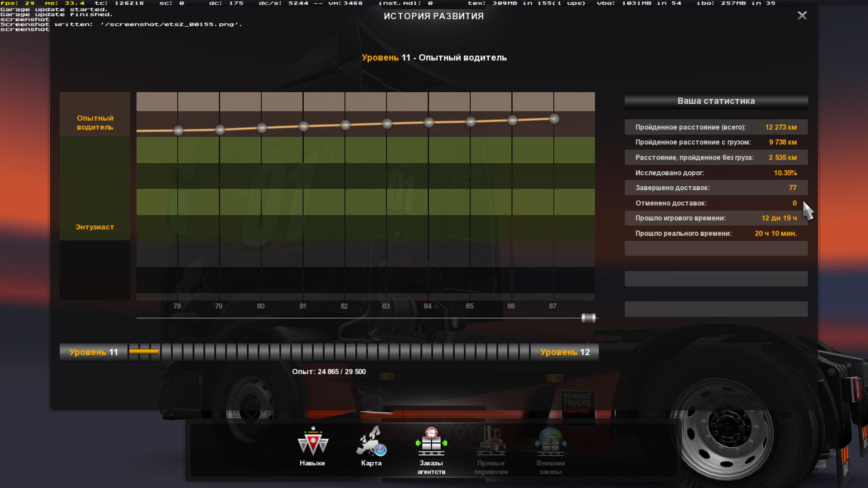The height and width of the screenshot is (488, 868).
Task: Close the История развития window
Action: click(802, 16)
